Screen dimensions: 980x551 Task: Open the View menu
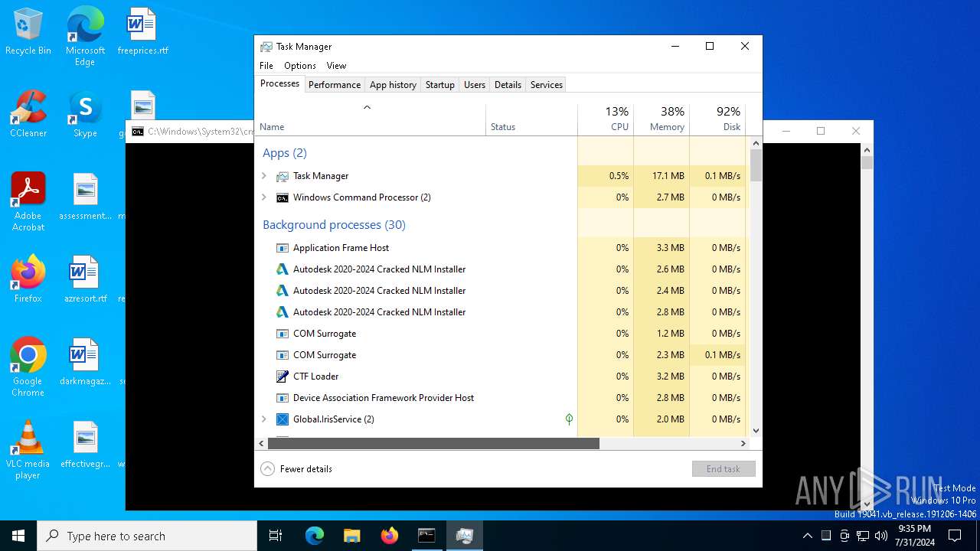[336, 66]
